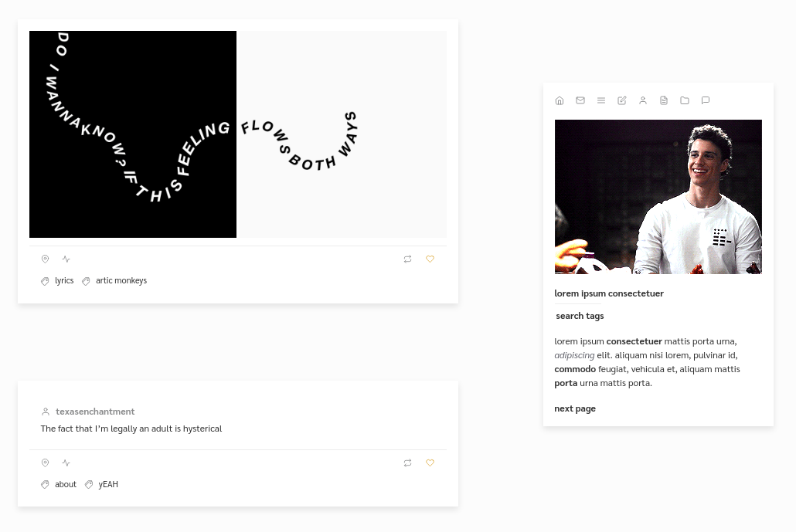Open the home icon in sidebar
Image resolution: width=796 pixels, height=532 pixels.
tap(560, 100)
